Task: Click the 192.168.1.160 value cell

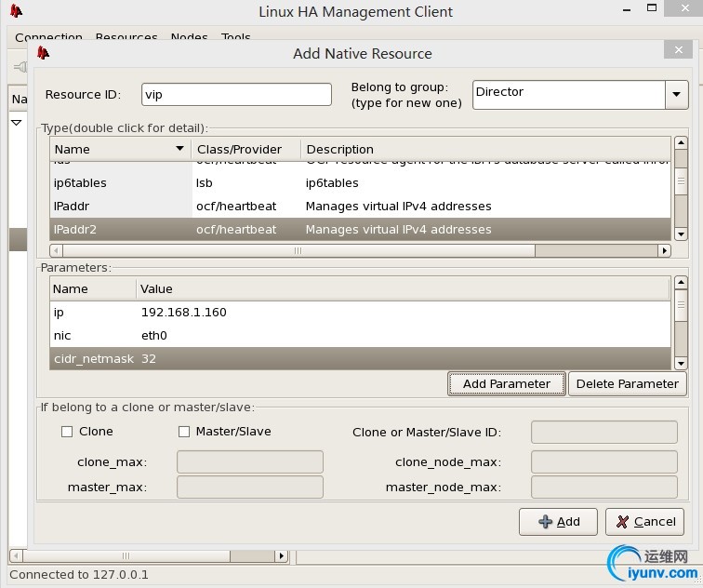Action: pyautogui.click(x=184, y=313)
